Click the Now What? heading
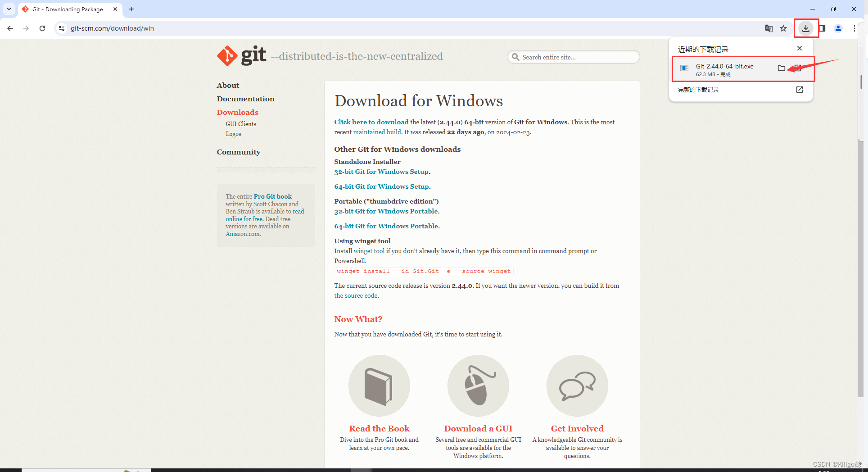Image resolution: width=868 pixels, height=472 pixels. [358, 319]
